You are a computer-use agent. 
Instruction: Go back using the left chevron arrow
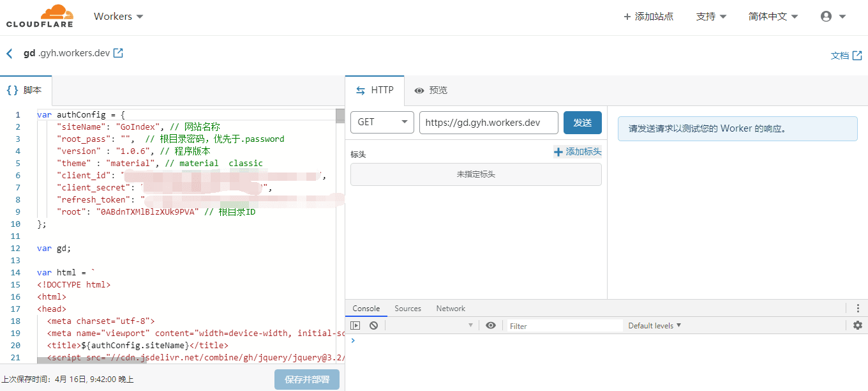[10, 54]
